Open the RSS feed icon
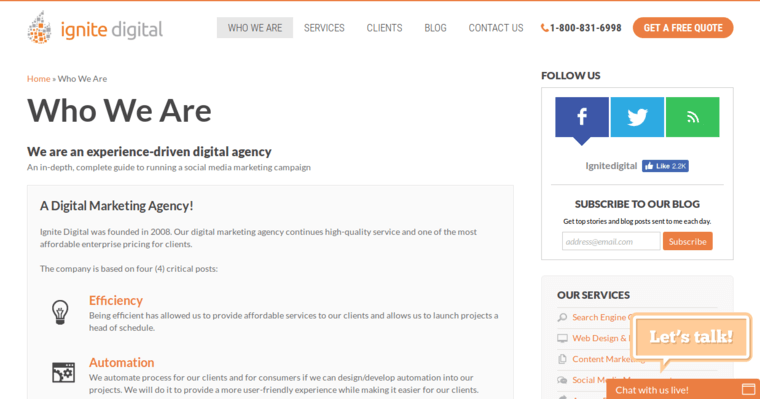760x399 pixels. coord(692,117)
